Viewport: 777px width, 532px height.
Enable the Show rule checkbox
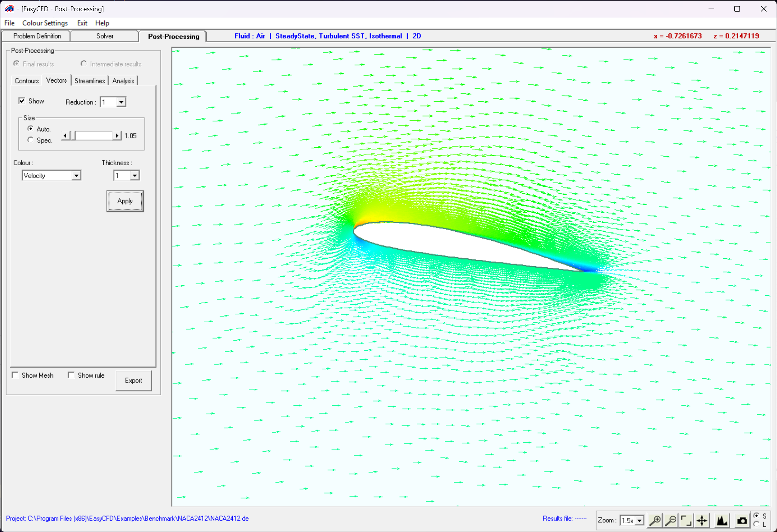[71, 375]
